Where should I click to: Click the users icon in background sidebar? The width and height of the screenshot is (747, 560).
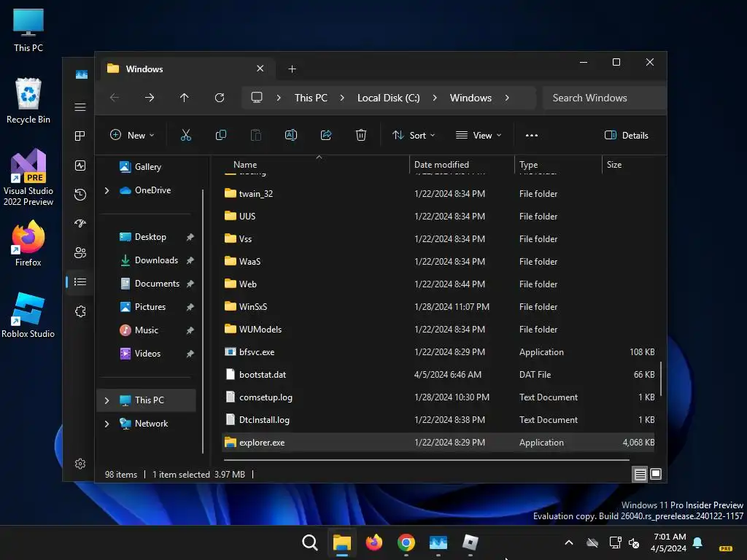(80, 252)
